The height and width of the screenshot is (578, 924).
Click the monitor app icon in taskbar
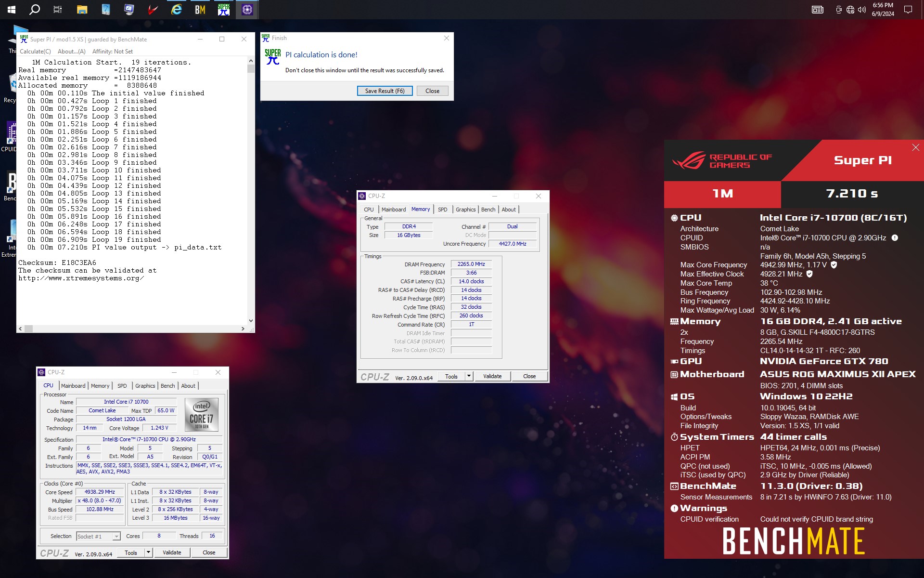tap(129, 10)
